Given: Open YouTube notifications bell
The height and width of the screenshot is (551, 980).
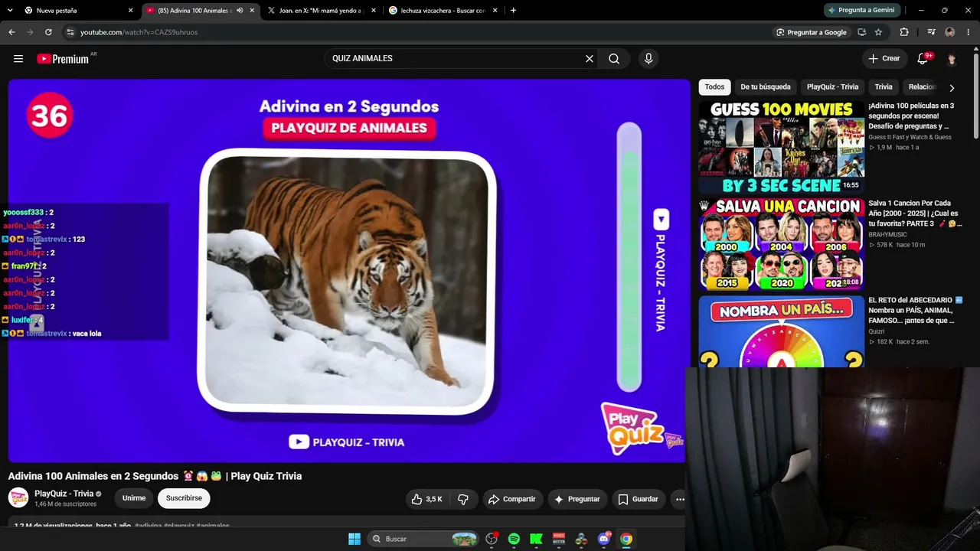Looking at the screenshot, I should point(923,59).
